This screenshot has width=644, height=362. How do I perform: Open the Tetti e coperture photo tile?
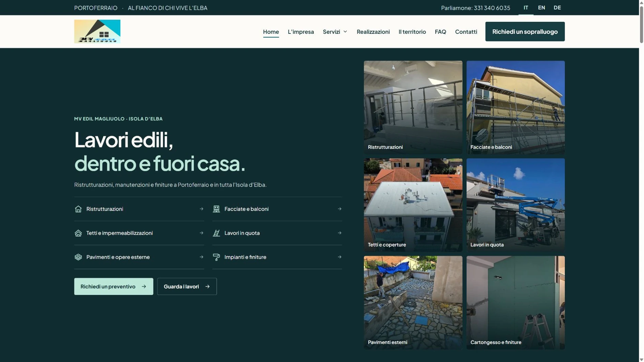click(413, 205)
